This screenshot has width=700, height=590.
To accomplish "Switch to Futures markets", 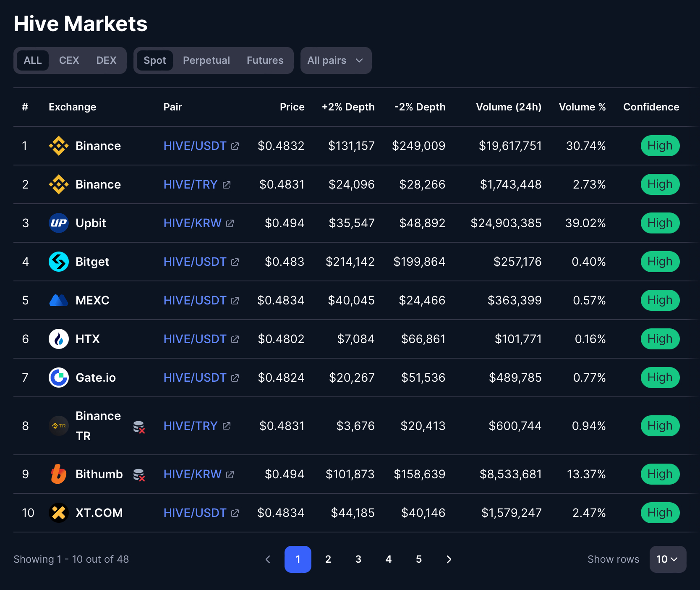I will [265, 60].
